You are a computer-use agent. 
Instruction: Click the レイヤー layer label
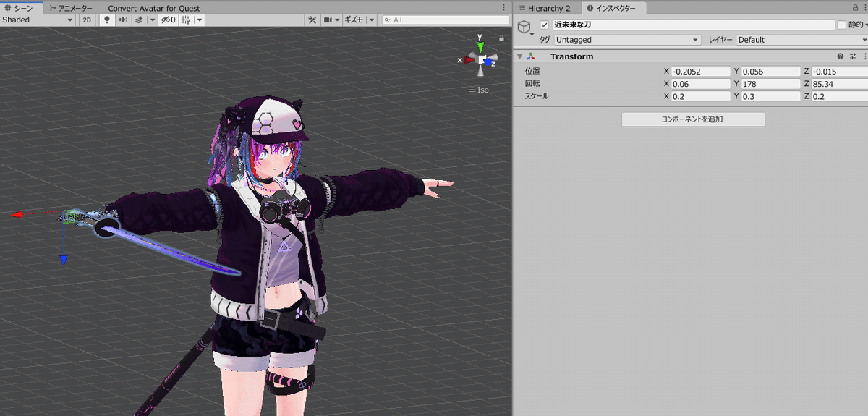click(720, 40)
